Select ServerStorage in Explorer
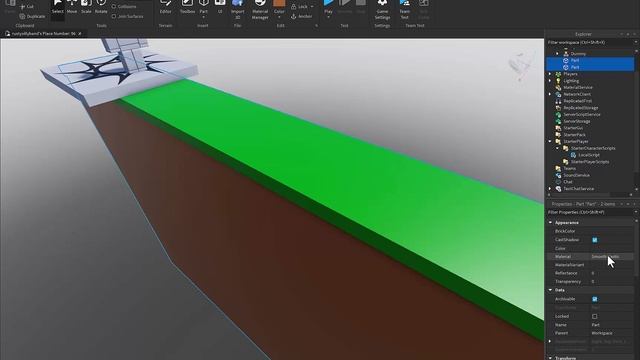Viewport: 640px width, 360px height. pos(576,121)
